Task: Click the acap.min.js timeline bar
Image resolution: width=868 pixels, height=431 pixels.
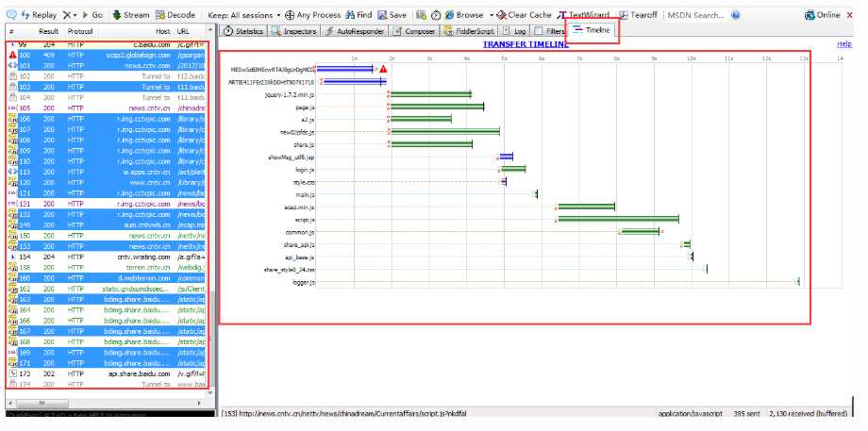Action: [586, 207]
